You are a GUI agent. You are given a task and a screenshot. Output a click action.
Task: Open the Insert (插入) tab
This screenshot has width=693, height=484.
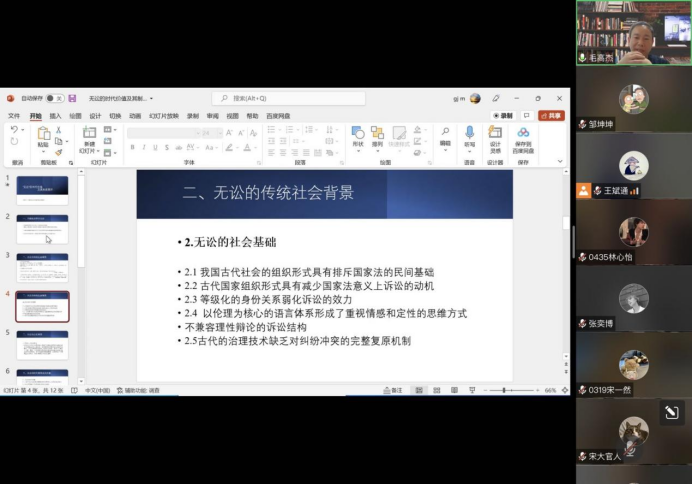55,115
